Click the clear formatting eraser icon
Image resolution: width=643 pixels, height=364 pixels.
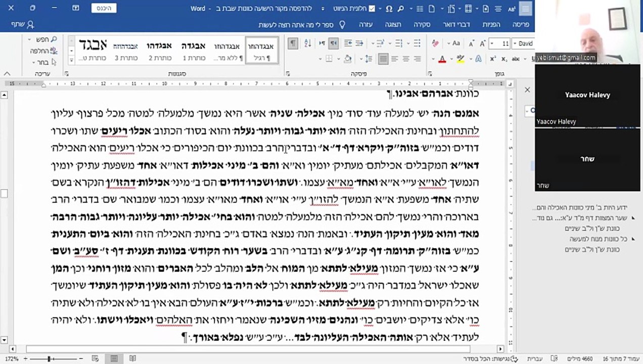coord(436,43)
